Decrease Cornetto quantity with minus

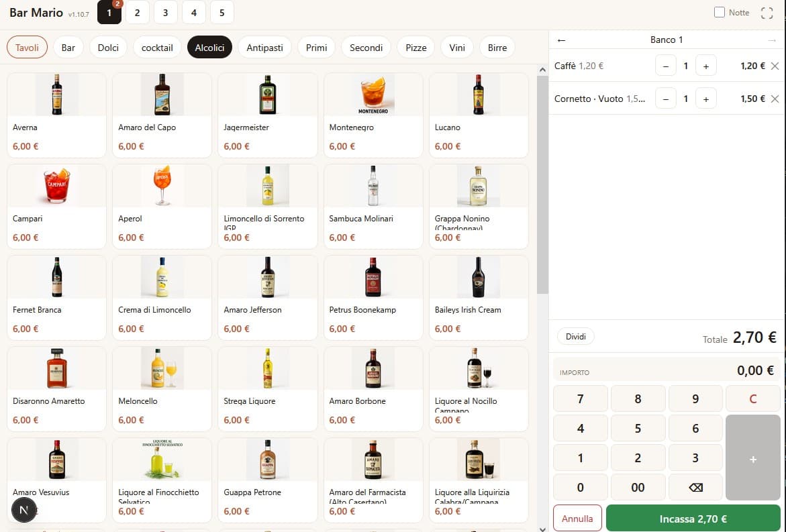(x=666, y=99)
